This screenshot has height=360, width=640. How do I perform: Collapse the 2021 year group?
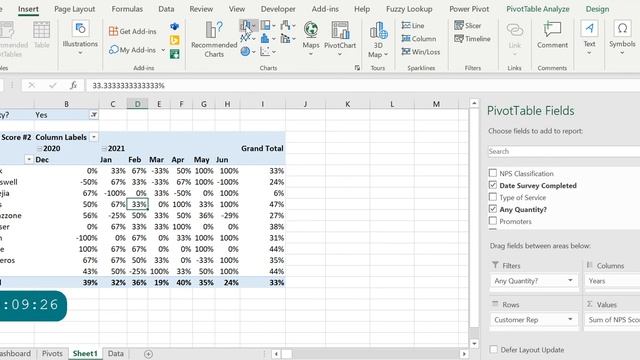pos(104,149)
